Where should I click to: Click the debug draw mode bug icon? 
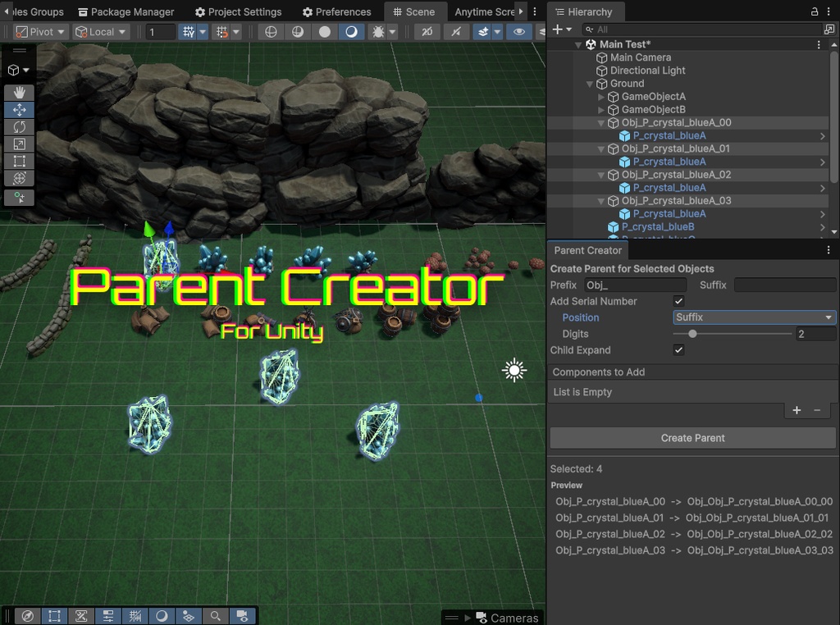tap(377, 32)
